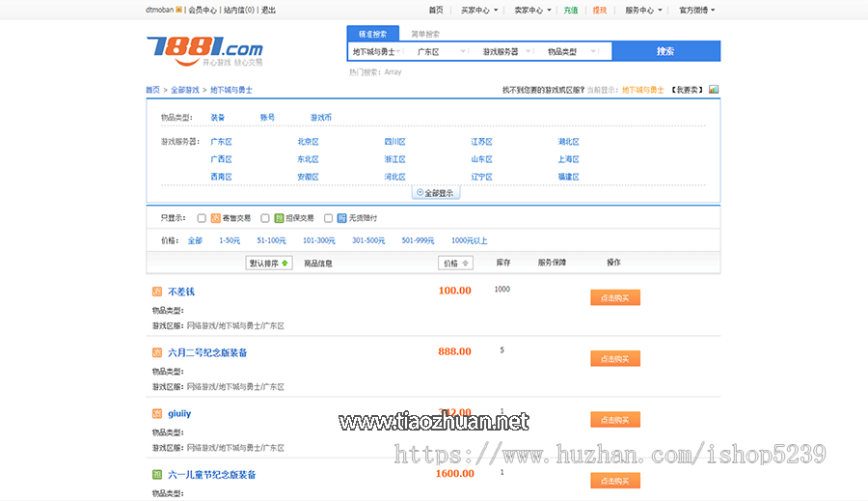Sort listings by 价格 column
The image size is (868, 501).
[x=455, y=263]
